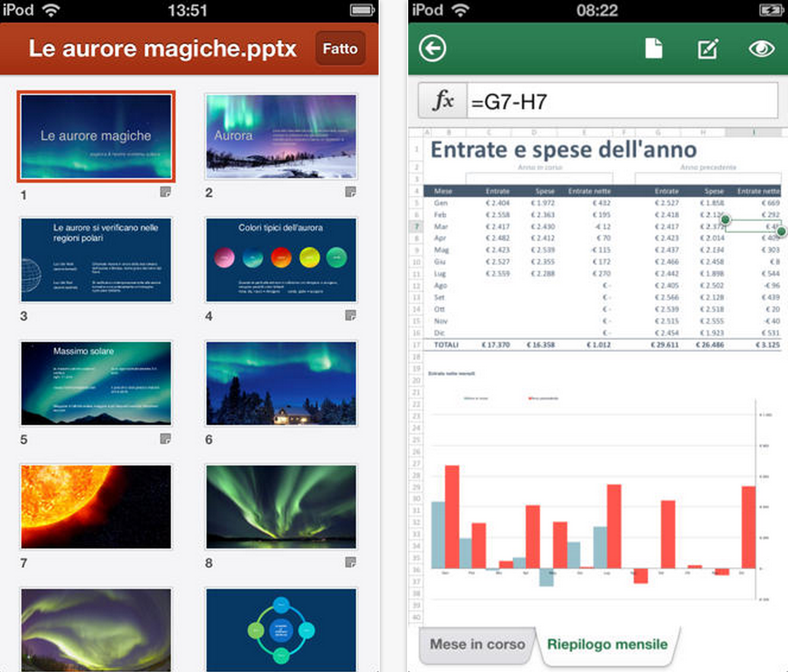This screenshot has height=672, width=788.
Task: Select the total cell '€ 26.486'
Action: [x=710, y=345]
